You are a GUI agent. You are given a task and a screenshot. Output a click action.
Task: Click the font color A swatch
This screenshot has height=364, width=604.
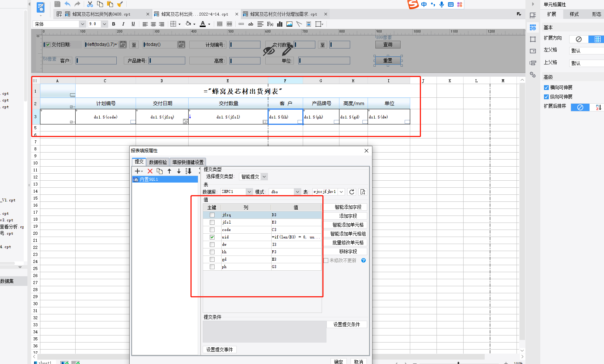(x=203, y=24)
